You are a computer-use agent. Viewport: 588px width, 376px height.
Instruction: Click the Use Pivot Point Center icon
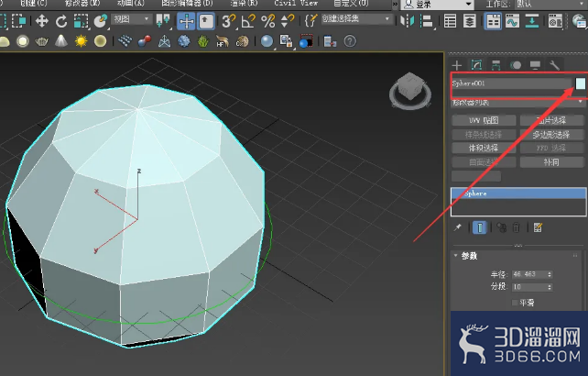click(x=163, y=21)
